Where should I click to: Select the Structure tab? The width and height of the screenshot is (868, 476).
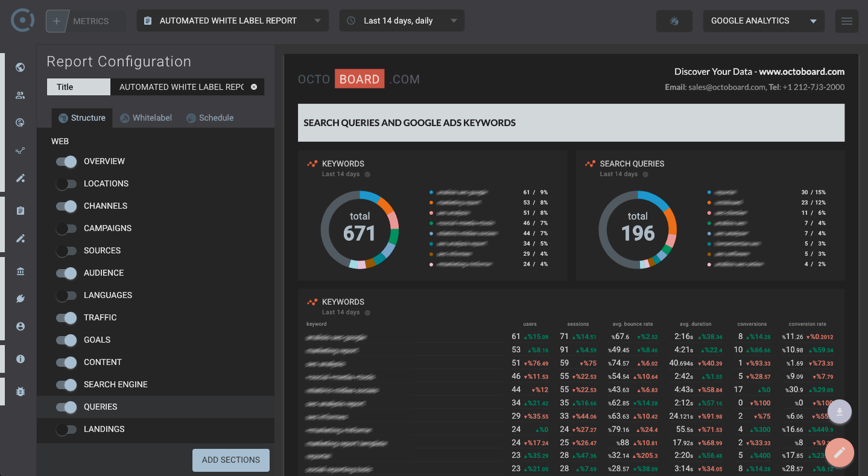tap(81, 118)
